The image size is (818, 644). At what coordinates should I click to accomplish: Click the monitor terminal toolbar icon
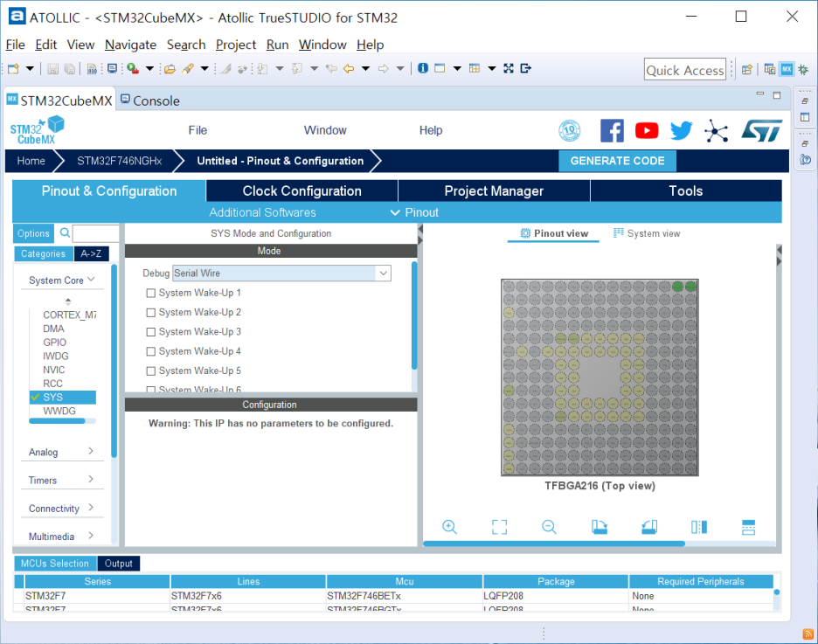coord(112,68)
